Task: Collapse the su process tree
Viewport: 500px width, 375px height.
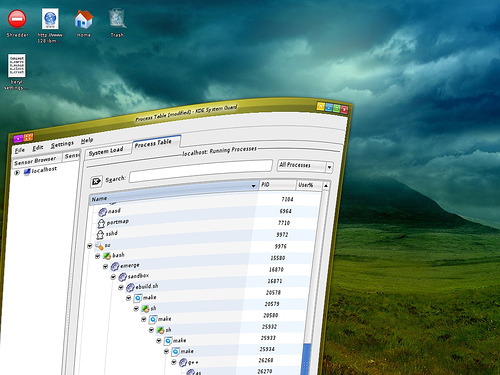Action: 90,246
